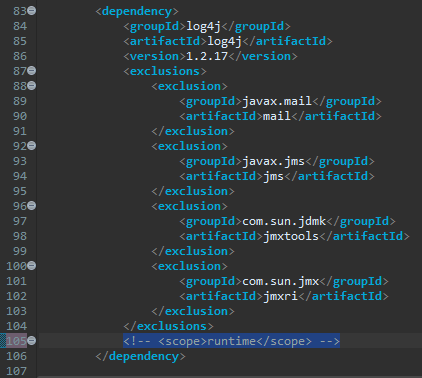Click the closing exclusion tag on line 103

(193, 311)
